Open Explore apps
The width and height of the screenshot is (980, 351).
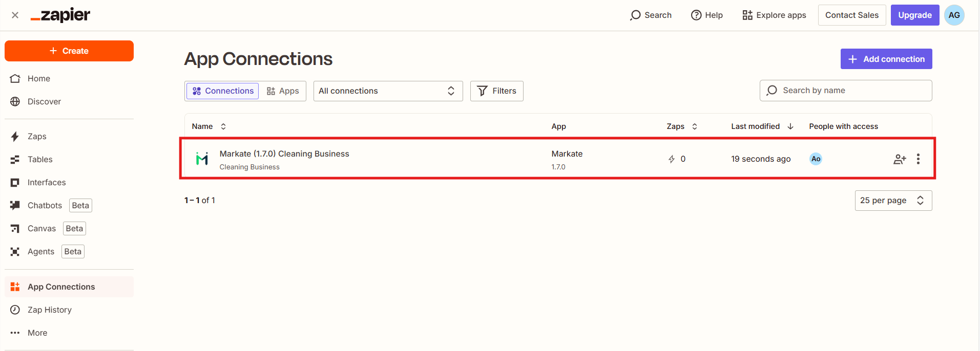[x=774, y=15]
